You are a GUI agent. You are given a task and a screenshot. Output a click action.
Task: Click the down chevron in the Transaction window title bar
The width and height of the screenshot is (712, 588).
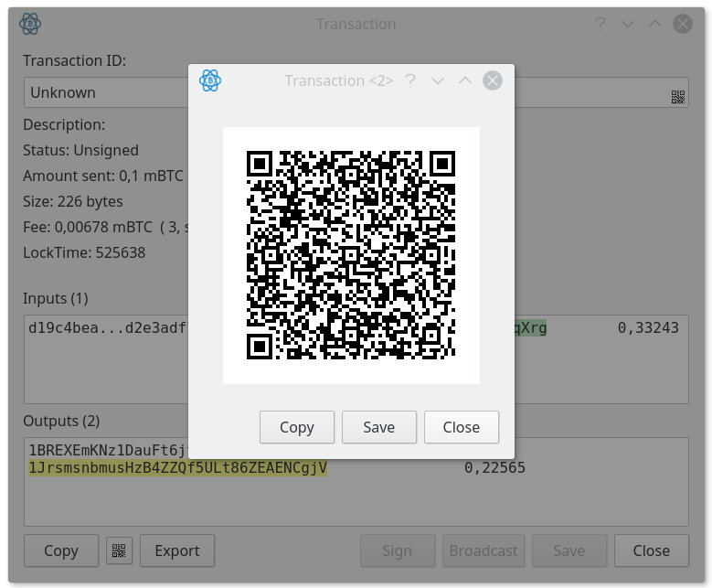click(628, 24)
